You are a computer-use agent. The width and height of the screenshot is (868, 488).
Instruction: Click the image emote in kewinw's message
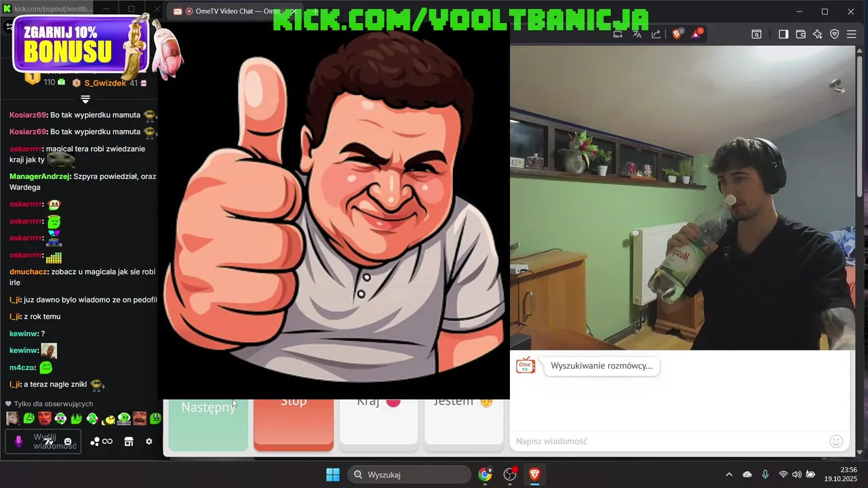[49, 350]
